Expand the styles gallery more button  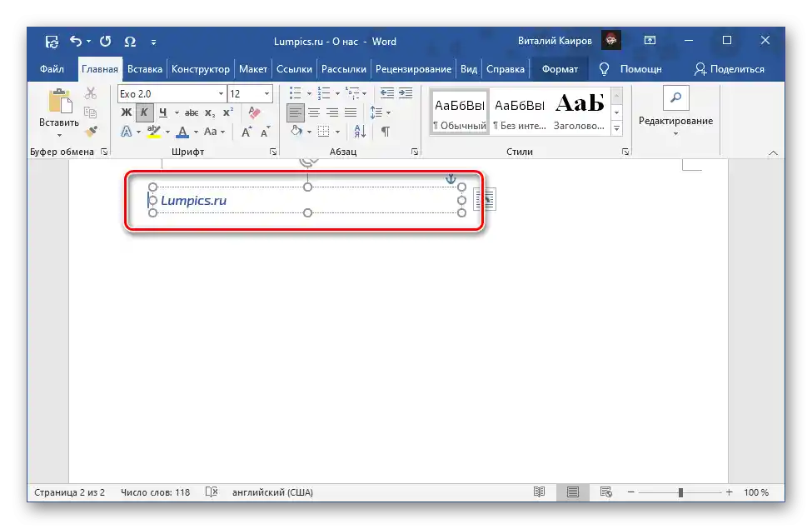tap(617, 128)
